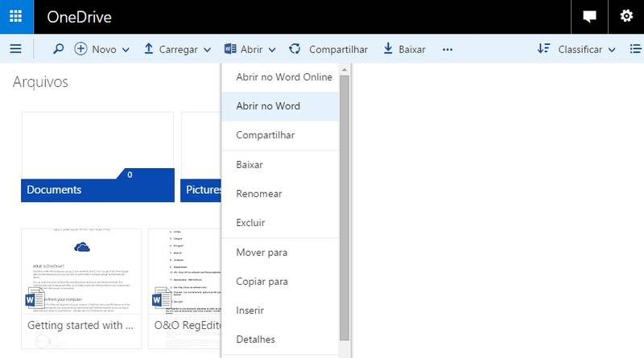644x358 pixels.
Task: Click the search magnifier icon
Action: (58, 49)
